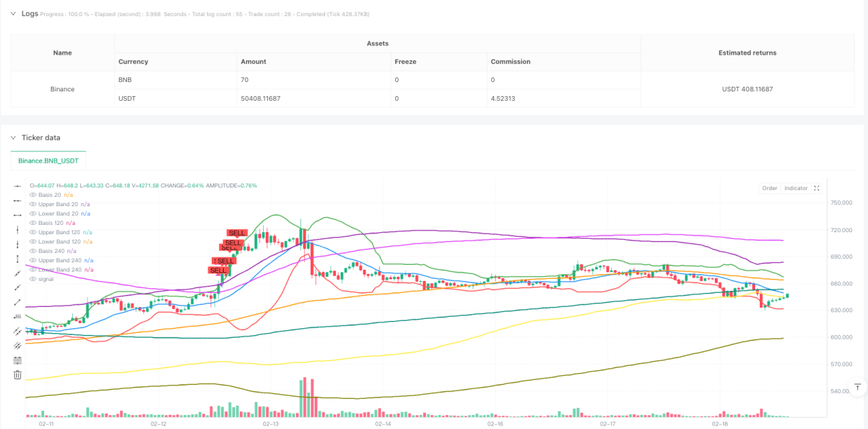Open the Indicator button on chart
Screen dimensions: 868x429
[x=796, y=188]
